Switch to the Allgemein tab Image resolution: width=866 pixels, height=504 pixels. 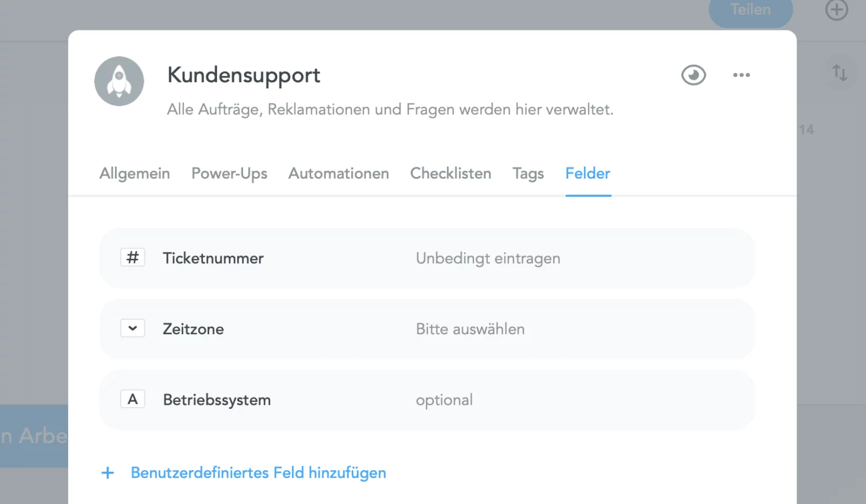tap(135, 173)
